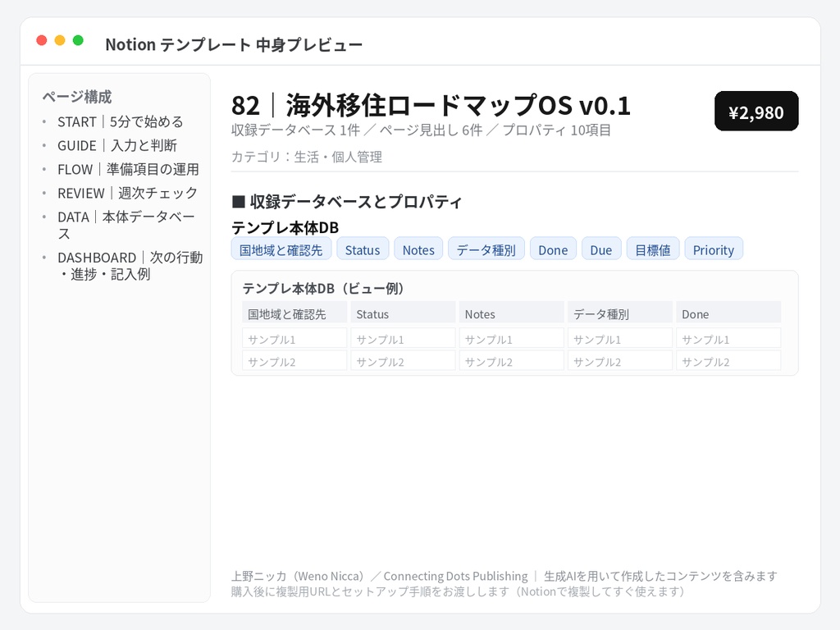Screen dimensions: 840x630
Task: Click the 収録データベースとプロパティ section heading
Action: tap(347, 202)
